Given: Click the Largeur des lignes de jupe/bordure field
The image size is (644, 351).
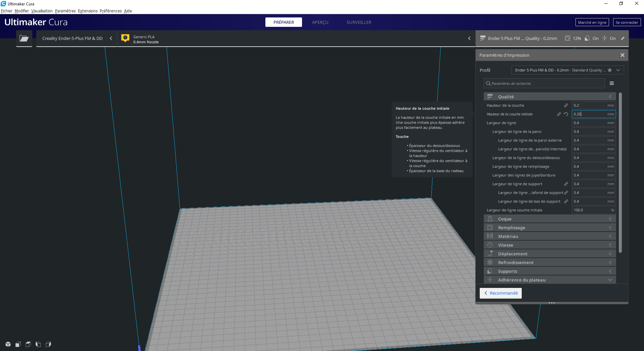Looking at the screenshot, I should coord(594,175).
